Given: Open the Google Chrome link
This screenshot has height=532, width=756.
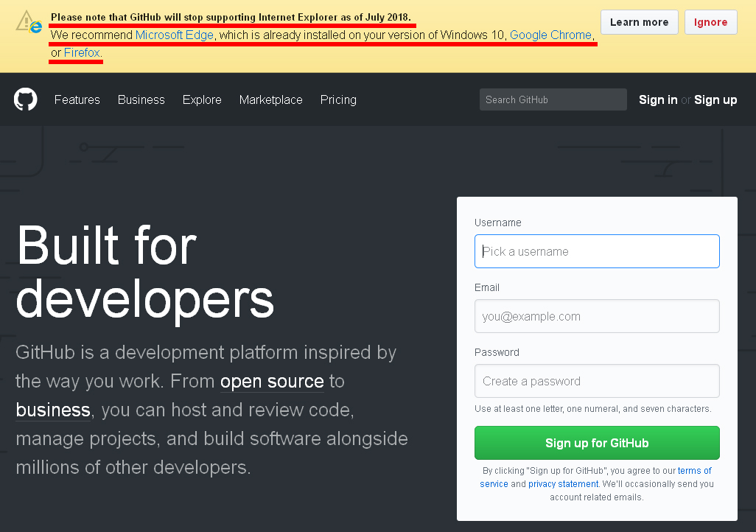Looking at the screenshot, I should click(x=550, y=35).
